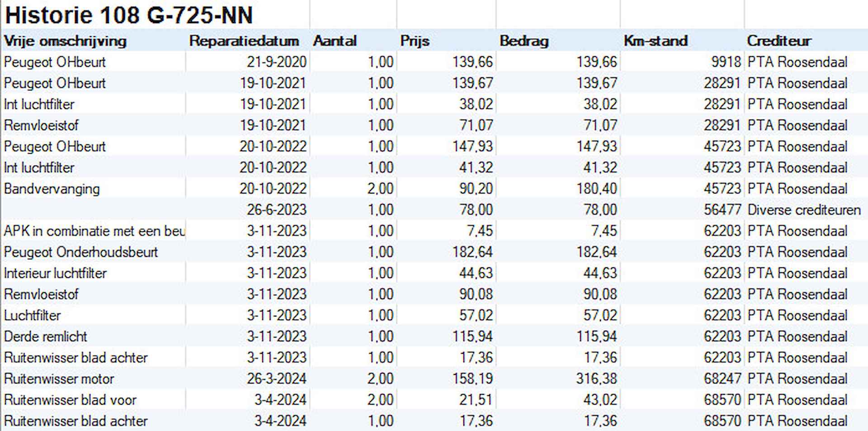Select the APK in combinatie met een beu cell
The width and height of the screenshot is (868, 431).
(x=94, y=231)
